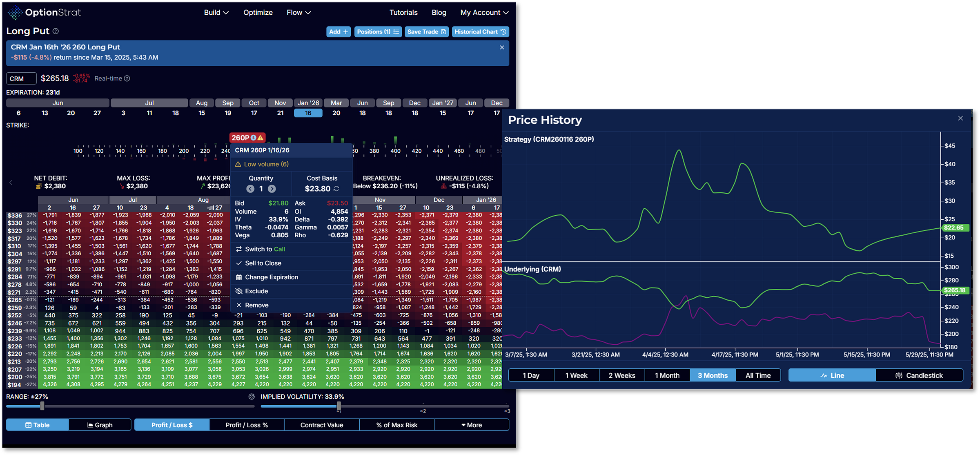This screenshot has width=980, height=455.
Task: Select % of Max Risk display
Action: click(397, 425)
